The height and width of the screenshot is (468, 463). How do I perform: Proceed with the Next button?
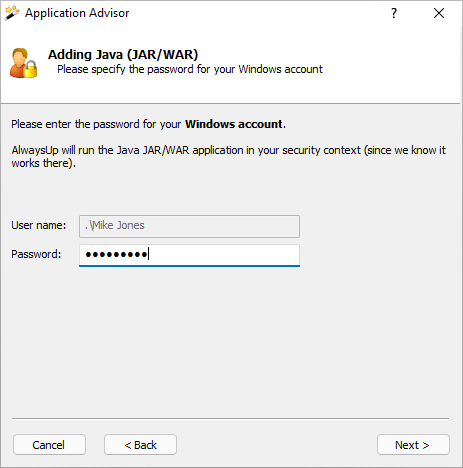tap(413, 445)
